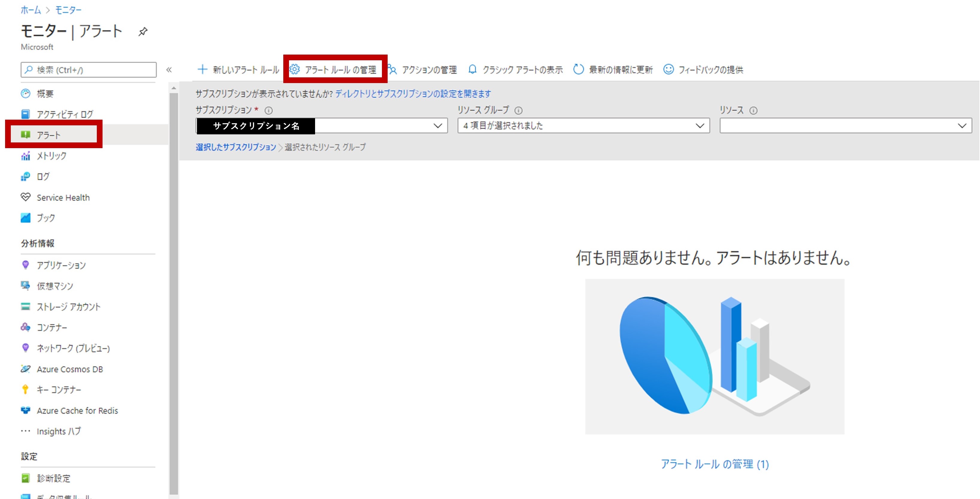Expand the サブスクリプション dropdown
980x499 pixels.
(x=437, y=126)
